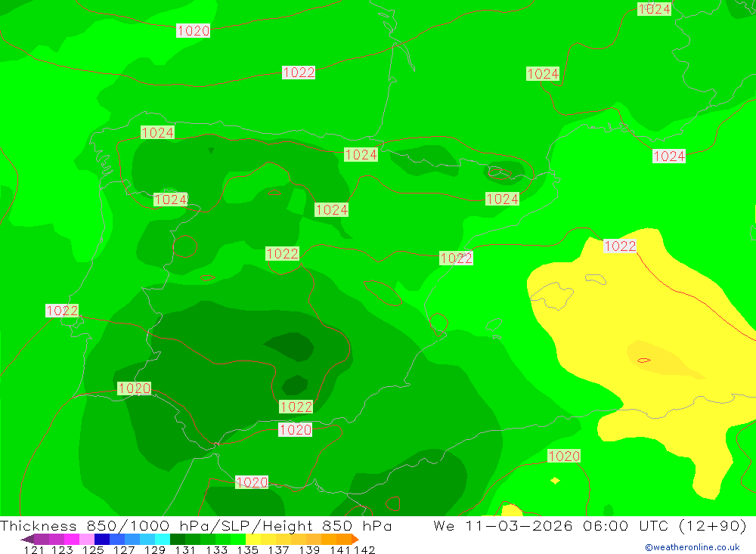Image resolution: width=756 pixels, height=554 pixels.
Task: Click the legend value 142
Action: 364,550
